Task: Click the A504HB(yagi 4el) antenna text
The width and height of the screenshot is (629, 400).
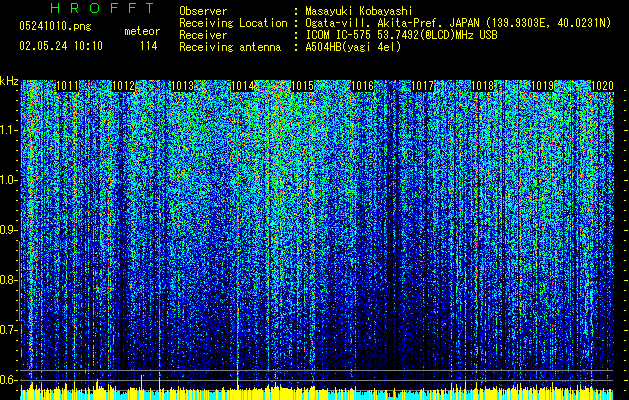Action: pyautogui.click(x=353, y=47)
